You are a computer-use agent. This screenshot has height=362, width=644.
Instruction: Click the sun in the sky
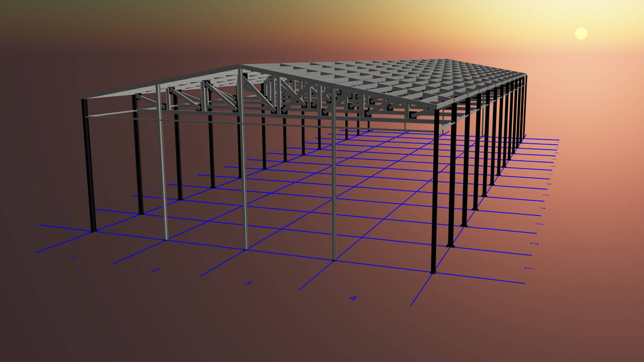coord(581,34)
